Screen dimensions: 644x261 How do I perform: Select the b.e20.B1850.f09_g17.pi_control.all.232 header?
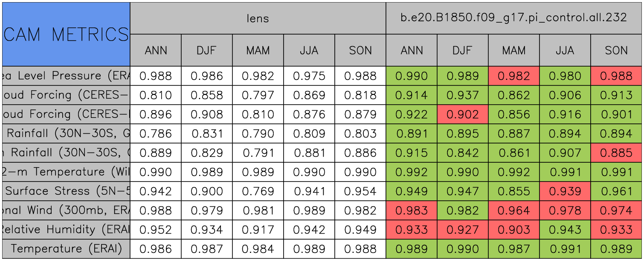[x=513, y=18]
